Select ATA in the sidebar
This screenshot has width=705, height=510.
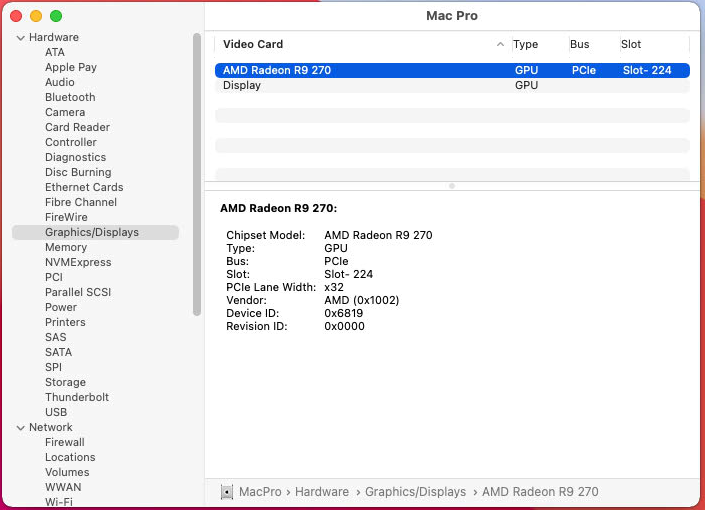click(x=55, y=52)
